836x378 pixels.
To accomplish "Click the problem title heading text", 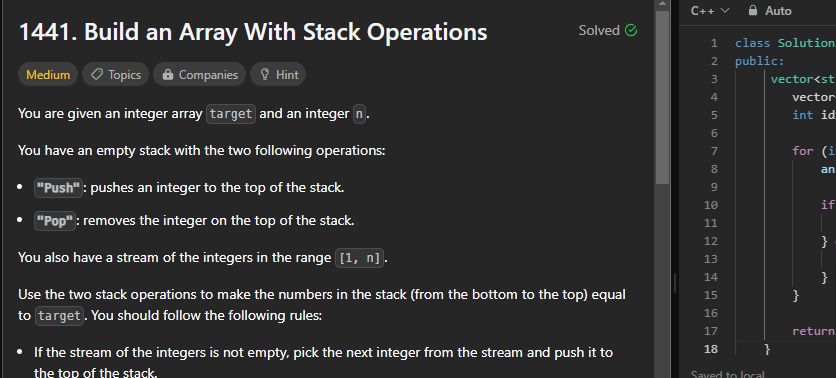I will [253, 32].
